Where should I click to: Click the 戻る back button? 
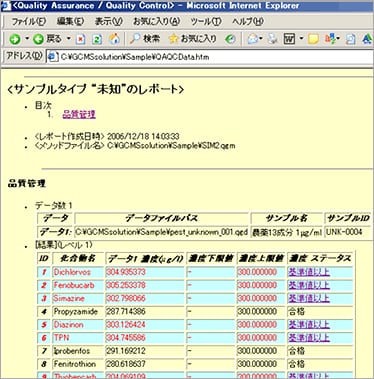47,39
